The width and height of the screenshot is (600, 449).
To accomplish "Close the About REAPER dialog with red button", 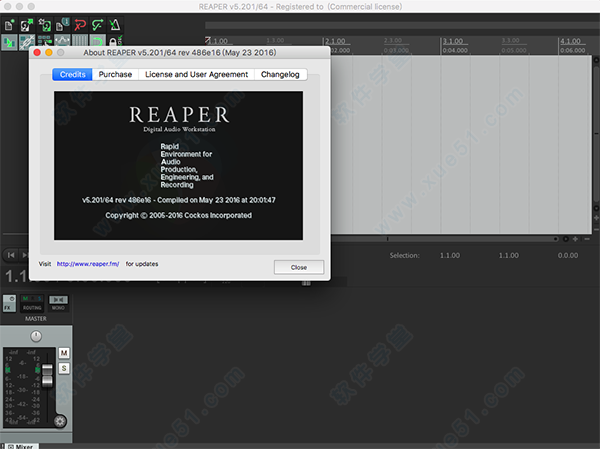I will click(x=37, y=52).
